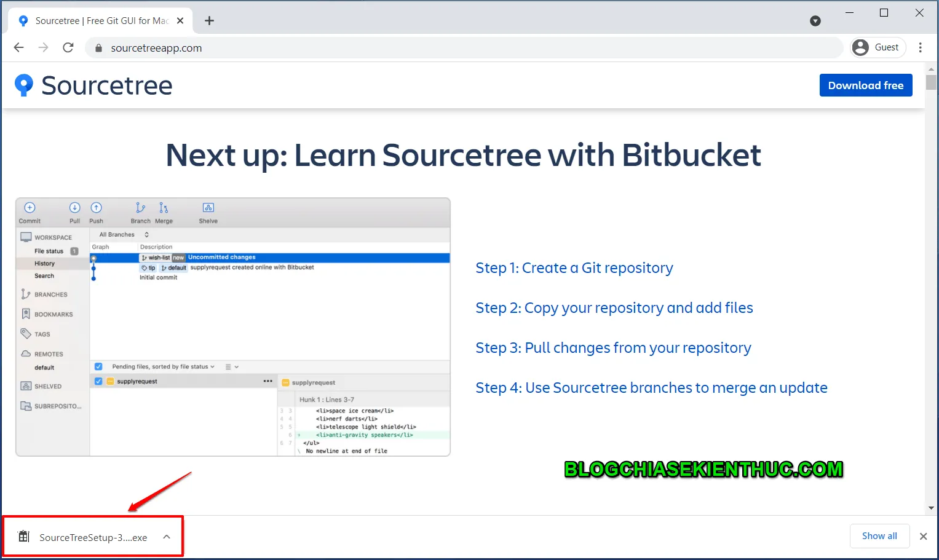
Task: Open the Shelved section icon
Action: (26, 385)
